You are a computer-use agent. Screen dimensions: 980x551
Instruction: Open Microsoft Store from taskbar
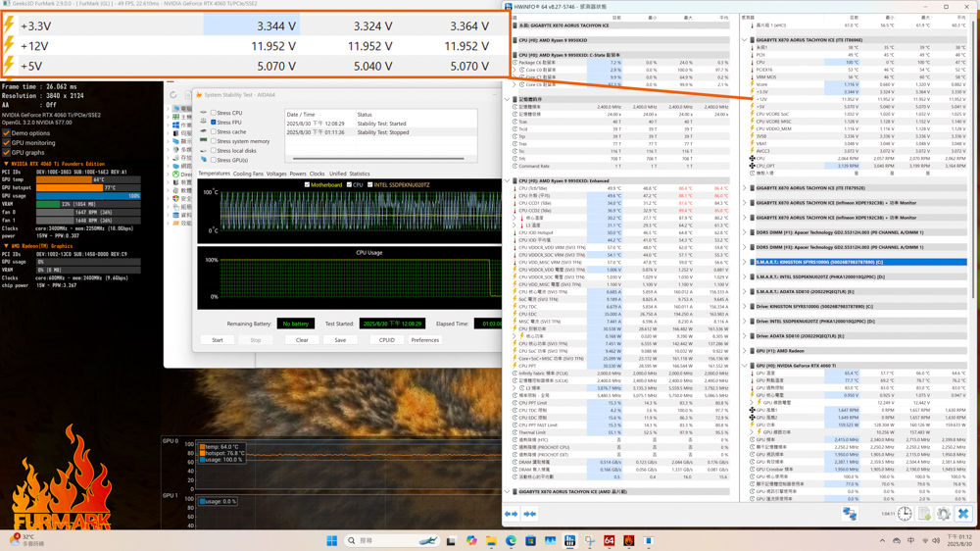click(x=530, y=540)
